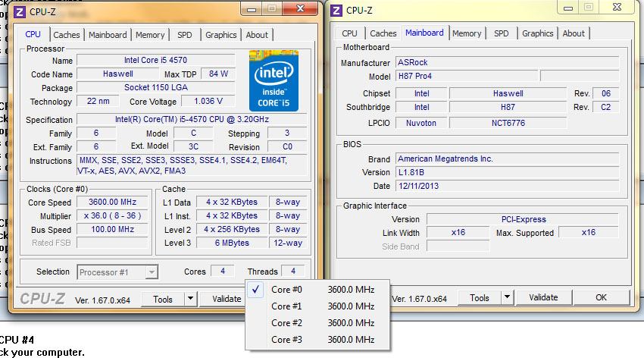Click the Core Voltage value 1.036 V
This screenshot has height=358, width=644.
tap(208, 101)
